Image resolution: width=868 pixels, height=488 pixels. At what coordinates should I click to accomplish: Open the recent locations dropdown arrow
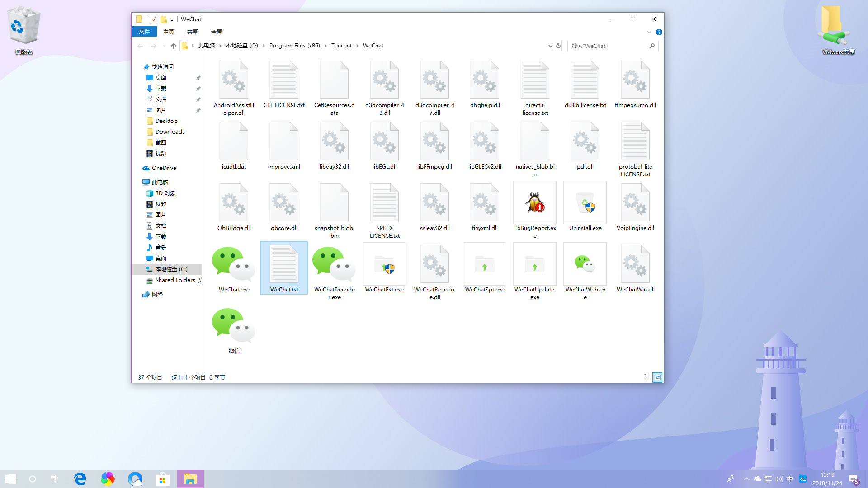click(164, 46)
